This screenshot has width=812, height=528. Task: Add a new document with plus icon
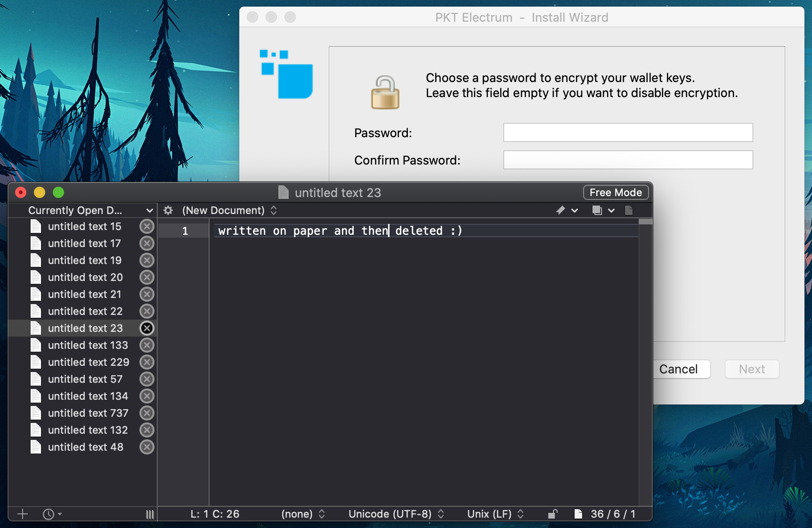(22, 514)
